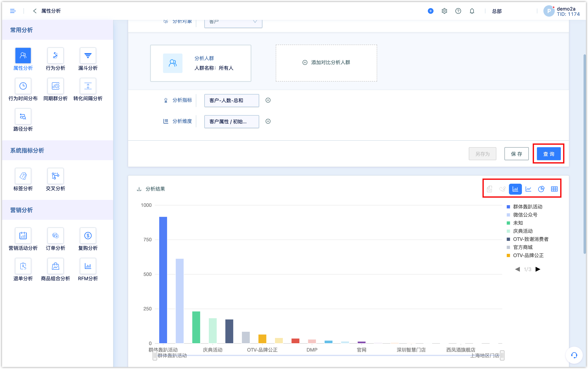
Task: Switch result to table view
Action: pos(554,189)
